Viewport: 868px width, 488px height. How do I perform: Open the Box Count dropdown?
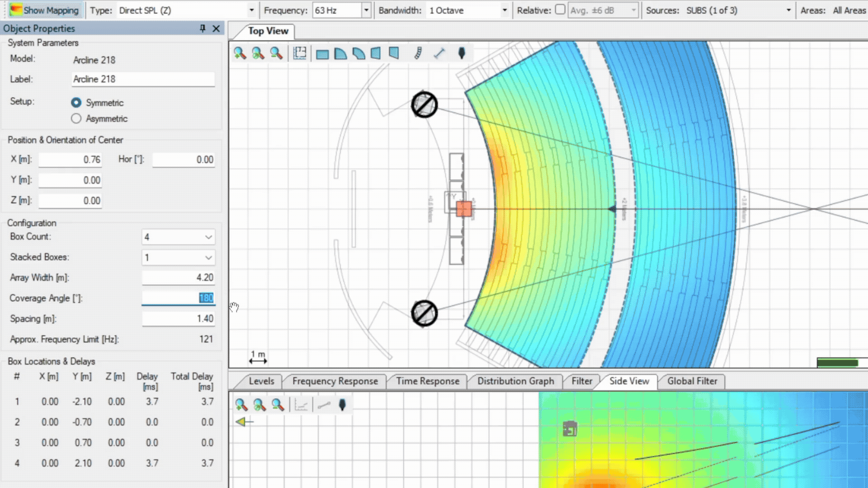pyautogui.click(x=208, y=237)
